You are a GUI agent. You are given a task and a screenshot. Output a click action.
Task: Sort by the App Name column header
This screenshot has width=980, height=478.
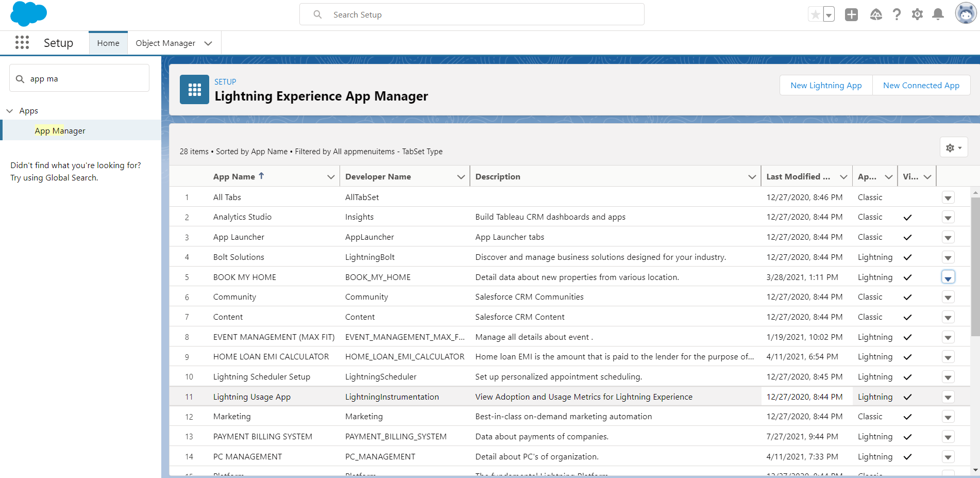234,176
